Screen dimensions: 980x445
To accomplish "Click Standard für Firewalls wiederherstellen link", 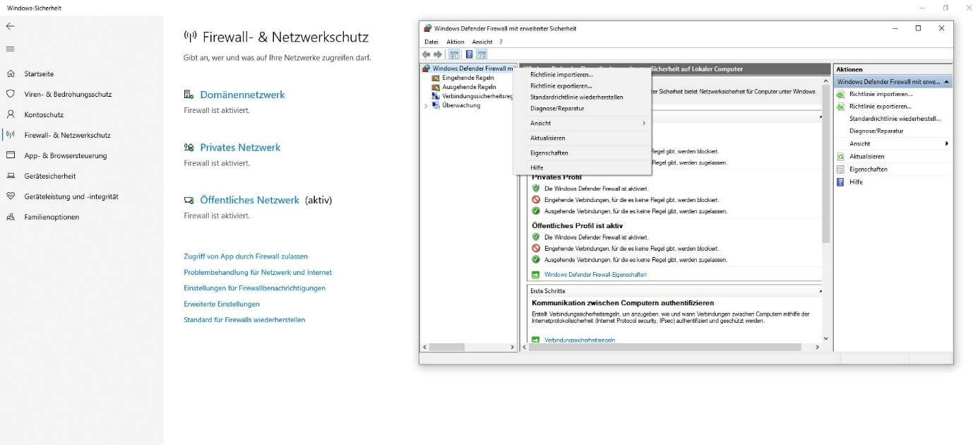I will click(244, 319).
